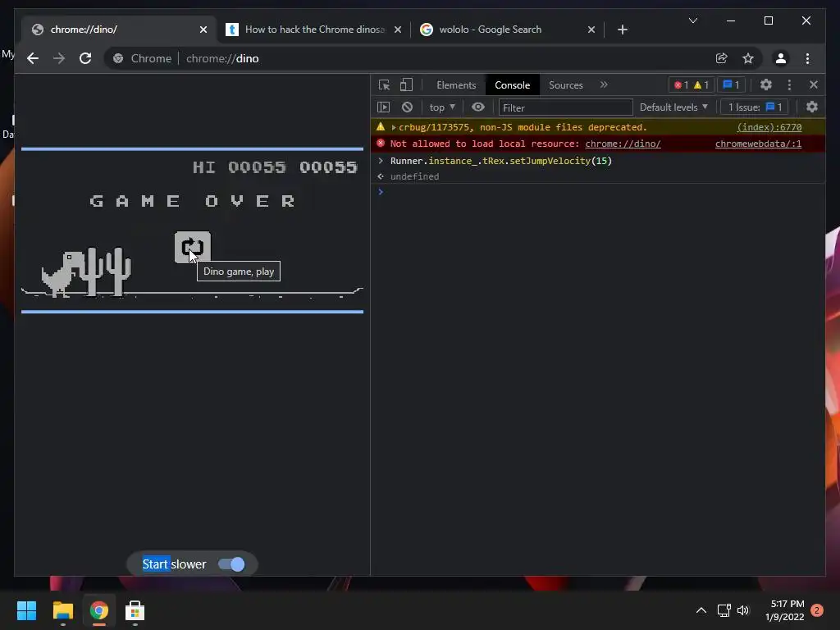Go forward in browser history

pyautogui.click(x=59, y=58)
